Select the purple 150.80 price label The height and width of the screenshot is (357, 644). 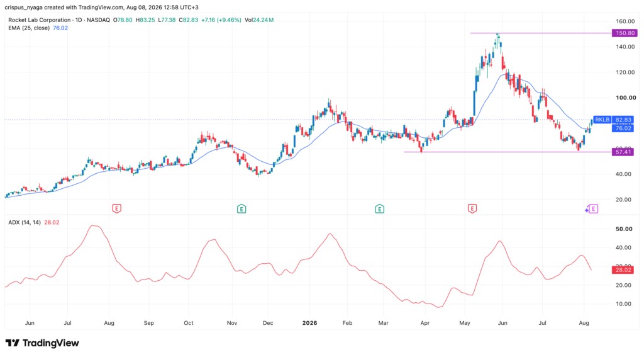(x=625, y=33)
